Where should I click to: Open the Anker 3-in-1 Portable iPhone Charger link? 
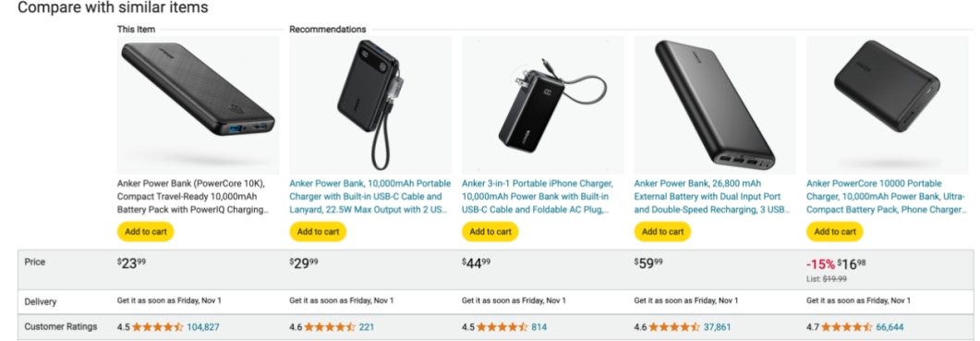point(538,197)
